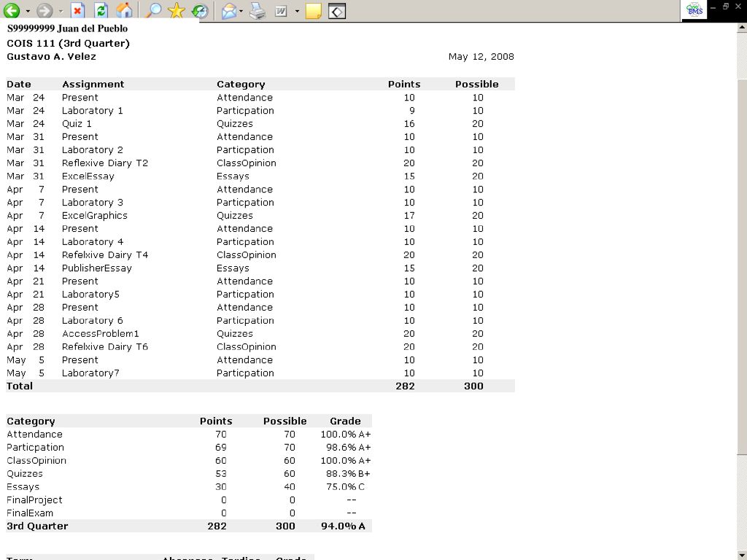Viewport: 747px width, 560px height.
Task: Click the '88.3% B+' Quizzes grade
Action: (347, 474)
